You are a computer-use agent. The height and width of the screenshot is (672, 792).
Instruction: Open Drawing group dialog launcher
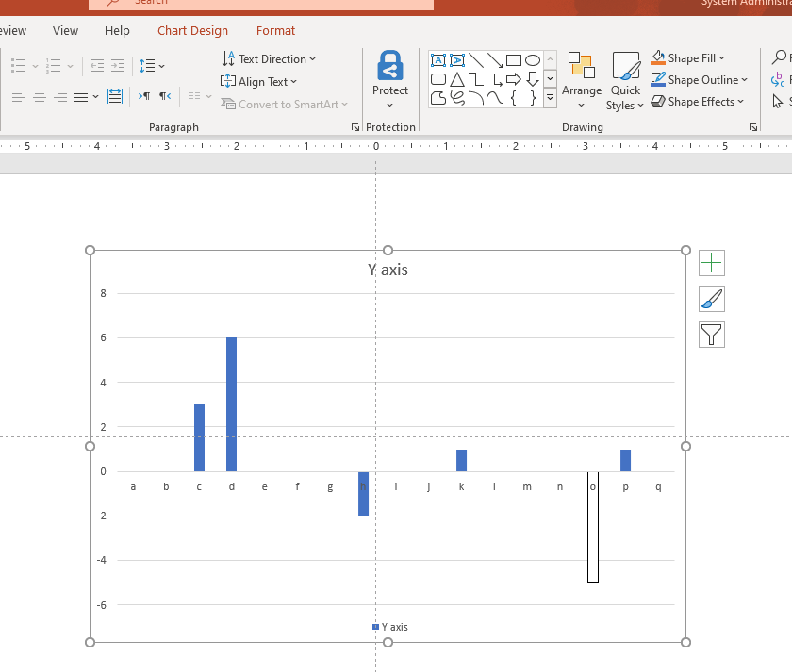(753, 127)
